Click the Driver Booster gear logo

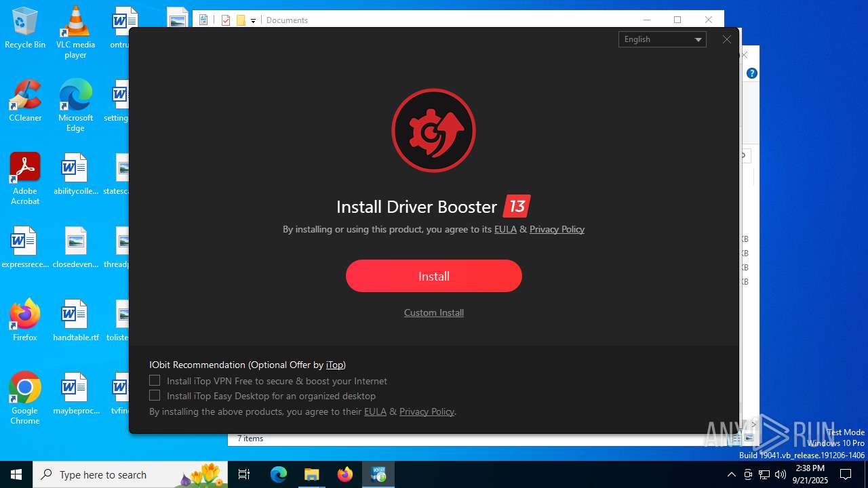[x=434, y=130]
